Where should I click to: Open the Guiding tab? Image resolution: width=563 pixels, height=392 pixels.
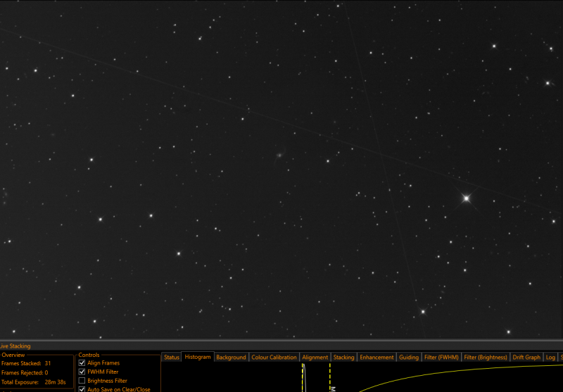coord(409,358)
